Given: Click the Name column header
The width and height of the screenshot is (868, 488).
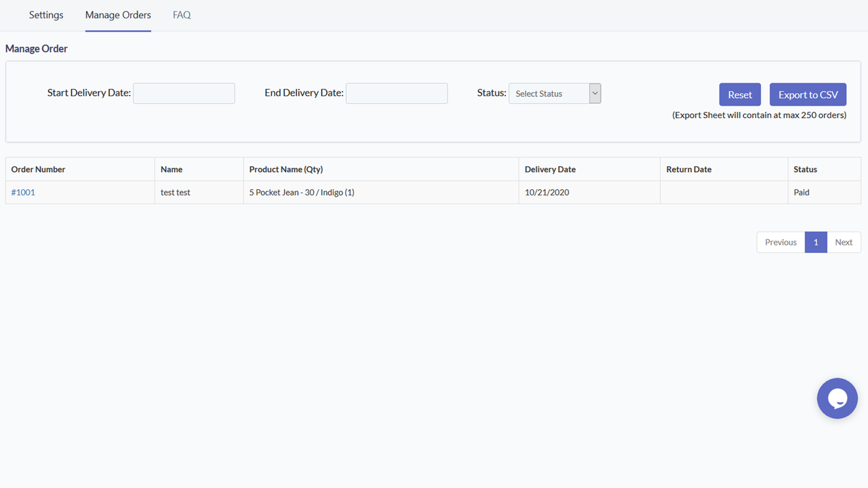Looking at the screenshot, I should click(x=171, y=169).
